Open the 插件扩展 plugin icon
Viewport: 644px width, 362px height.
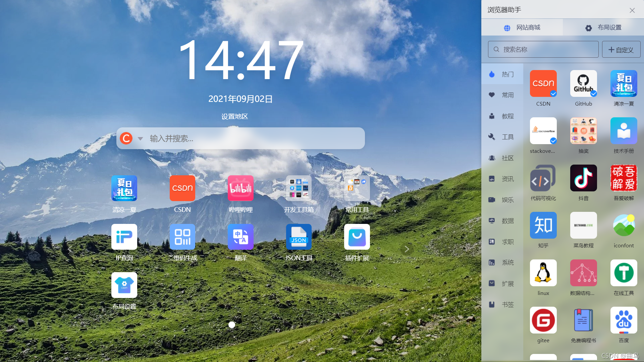pyautogui.click(x=357, y=237)
